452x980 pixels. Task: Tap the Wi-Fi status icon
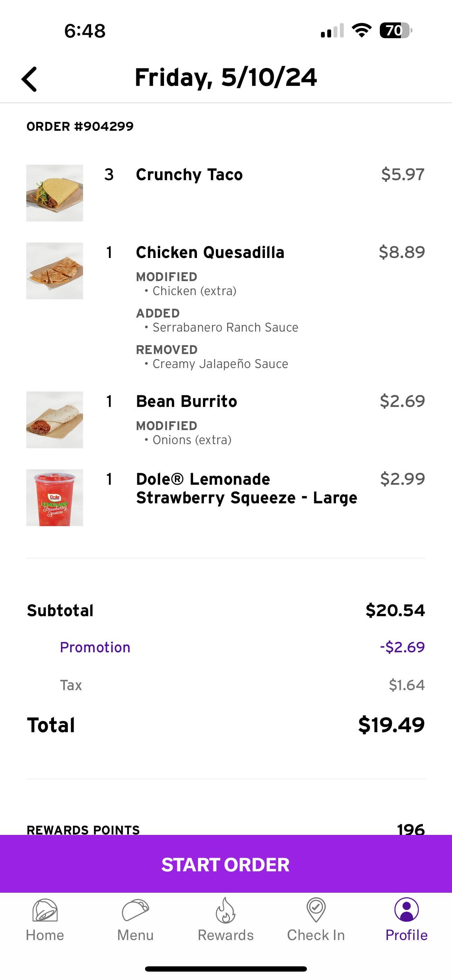coord(362,30)
